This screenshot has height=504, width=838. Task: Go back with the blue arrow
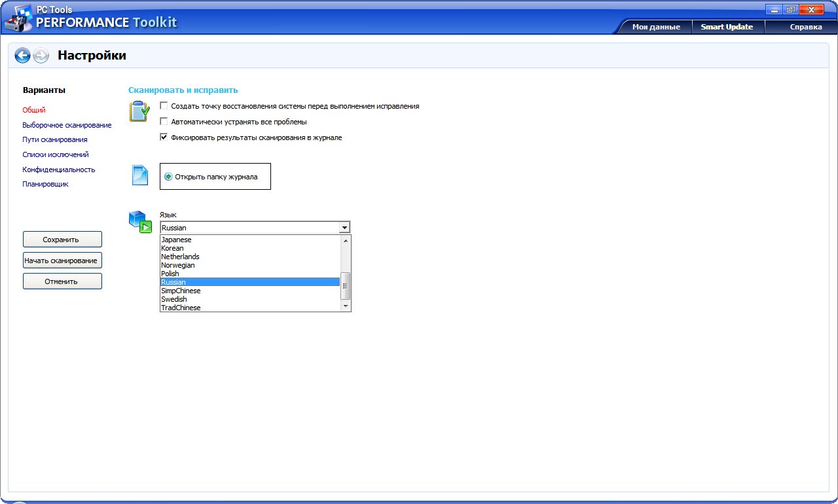[x=22, y=56]
